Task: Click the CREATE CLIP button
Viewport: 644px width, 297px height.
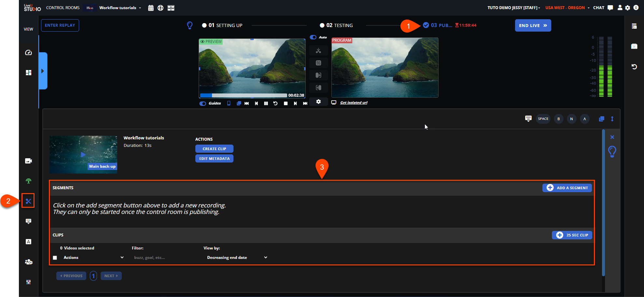Action: [214, 149]
